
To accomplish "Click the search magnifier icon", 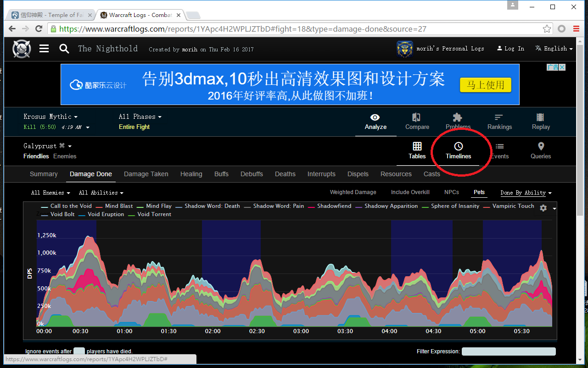I will click(64, 49).
